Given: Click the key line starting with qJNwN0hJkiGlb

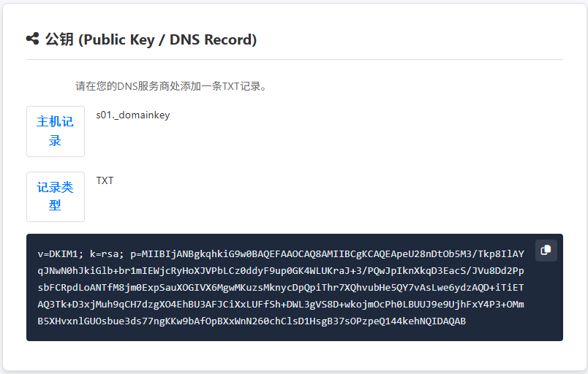Looking at the screenshot, I should coord(281,271).
